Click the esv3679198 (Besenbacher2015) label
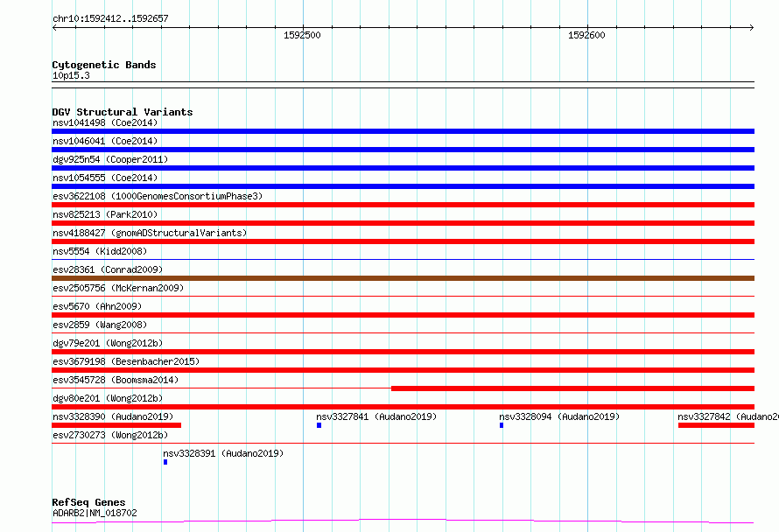Screen dimensions: 779x532 (x=126, y=361)
